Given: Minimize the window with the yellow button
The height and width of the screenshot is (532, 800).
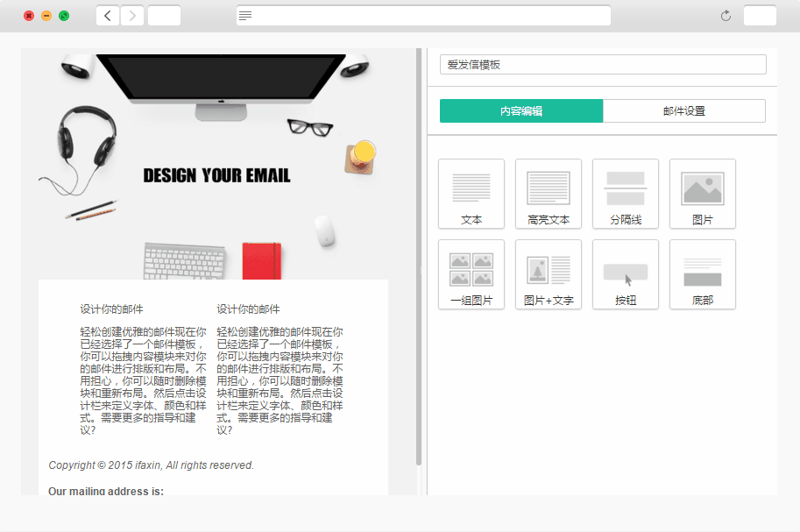Looking at the screenshot, I should pyautogui.click(x=46, y=16).
